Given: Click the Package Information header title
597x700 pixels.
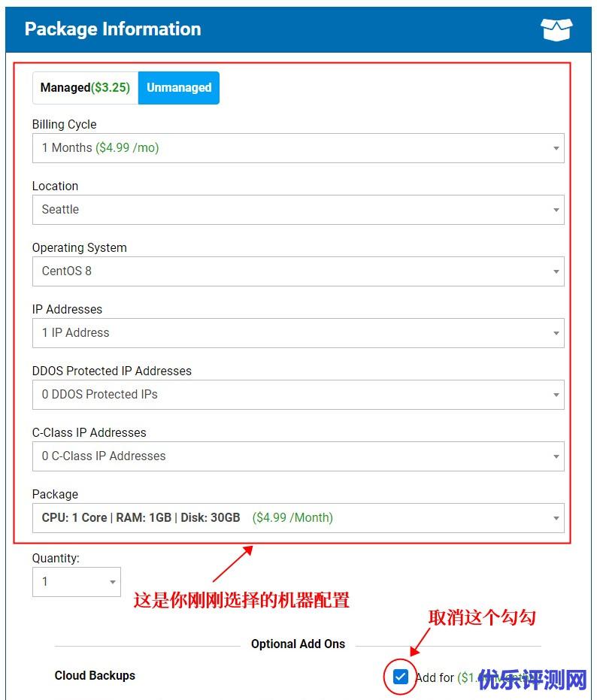Looking at the screenshot, I should click(x=113, y=29).
